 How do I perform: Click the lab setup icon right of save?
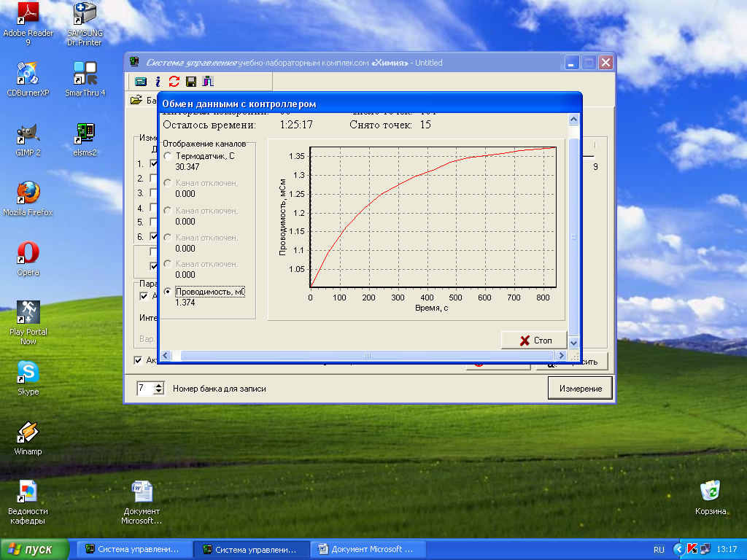pyautogui.click(x=208, y=82)
